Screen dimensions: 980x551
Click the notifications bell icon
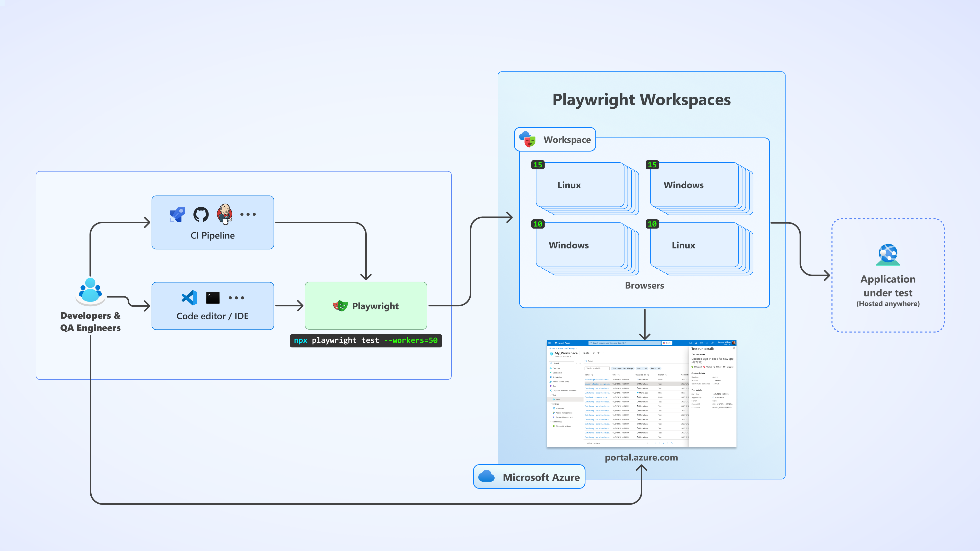[x=696, y=343]
